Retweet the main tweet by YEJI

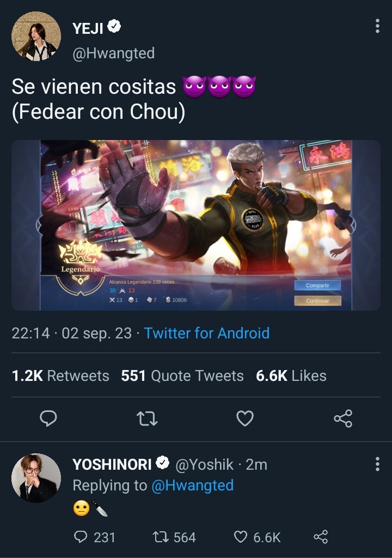(x=147, y=418)
